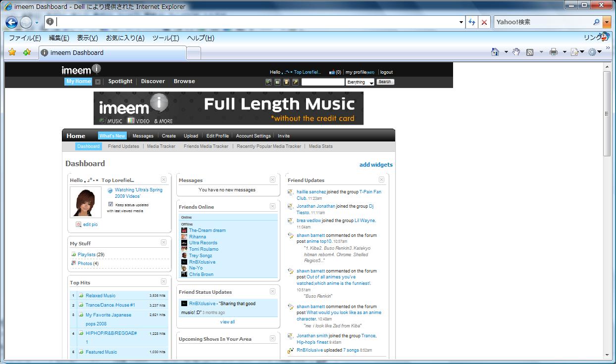Click the red Stop loading icon
The width and height of the screenshot is (616, 364).
(484, 22)
